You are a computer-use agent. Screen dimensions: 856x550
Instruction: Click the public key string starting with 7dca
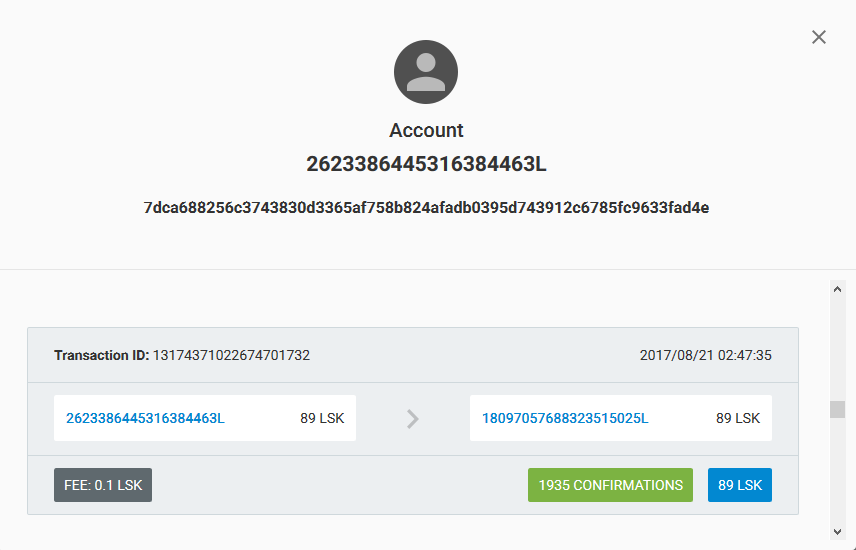pos(426,208)
